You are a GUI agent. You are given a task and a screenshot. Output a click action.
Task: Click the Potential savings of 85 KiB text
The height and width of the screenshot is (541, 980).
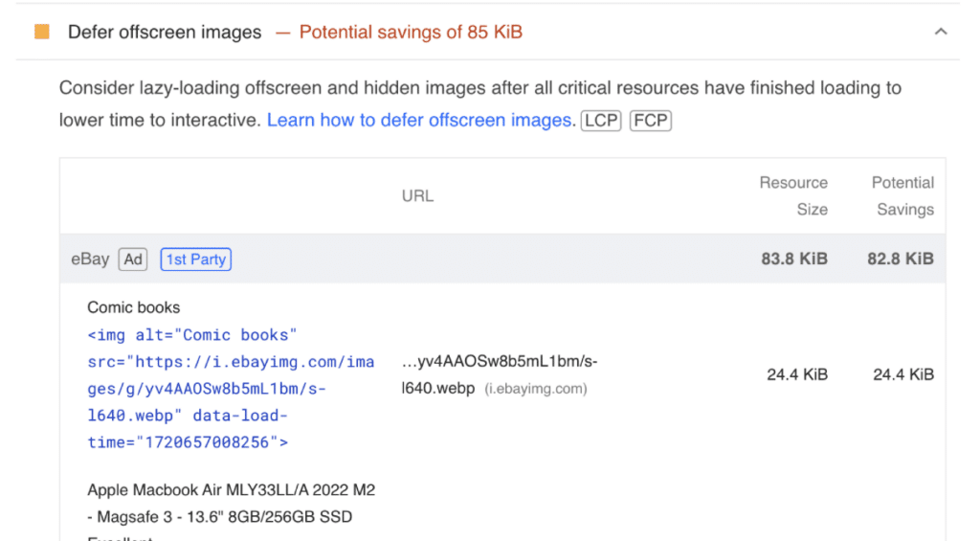pyautogui.click(x=411, y=32)
